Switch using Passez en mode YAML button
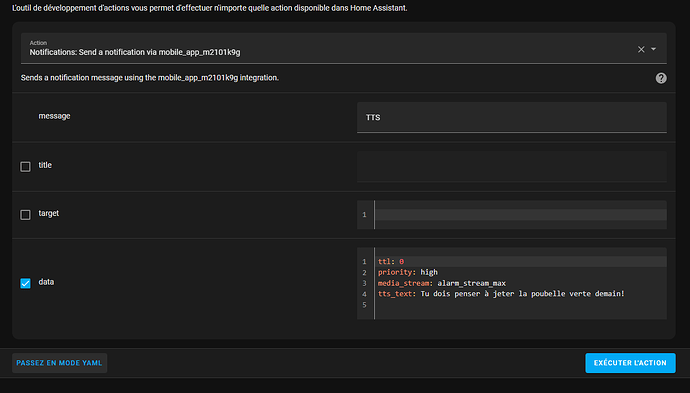This screenshot has height=393, width=690. click(59, 363)
